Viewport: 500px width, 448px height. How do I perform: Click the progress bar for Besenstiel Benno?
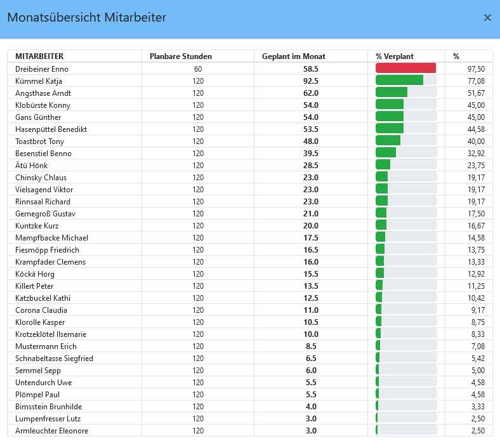[406, 153]
